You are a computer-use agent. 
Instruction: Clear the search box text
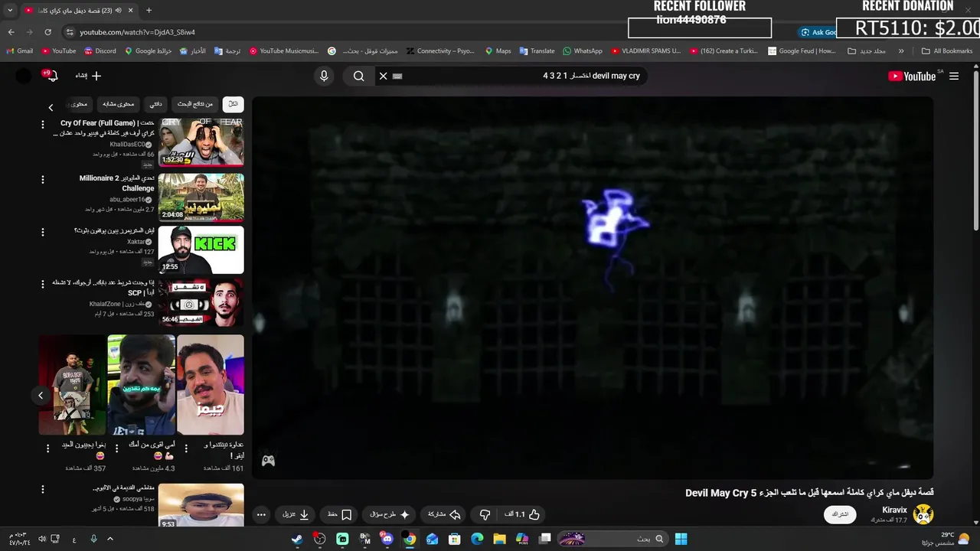[x=384, y=76]
